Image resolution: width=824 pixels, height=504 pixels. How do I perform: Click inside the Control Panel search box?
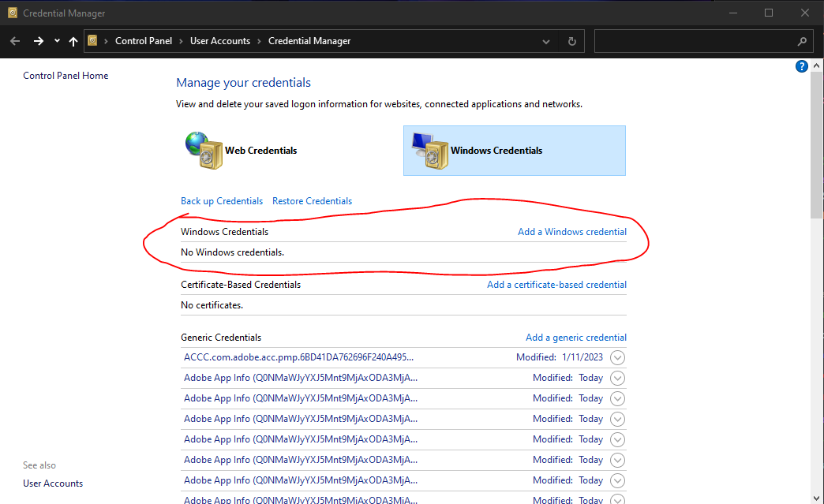pyautogui.click(x=693, y=41)
